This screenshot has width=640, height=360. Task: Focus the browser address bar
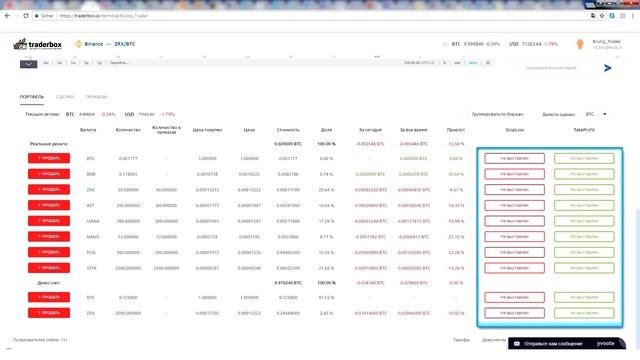(x=310, y=16)
